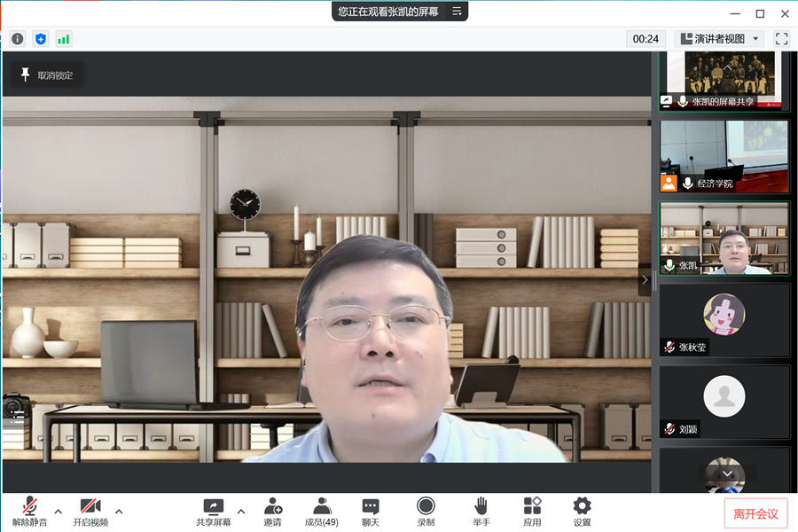Select the 经济学院 participant thumbnail

[x=724, y=156]
